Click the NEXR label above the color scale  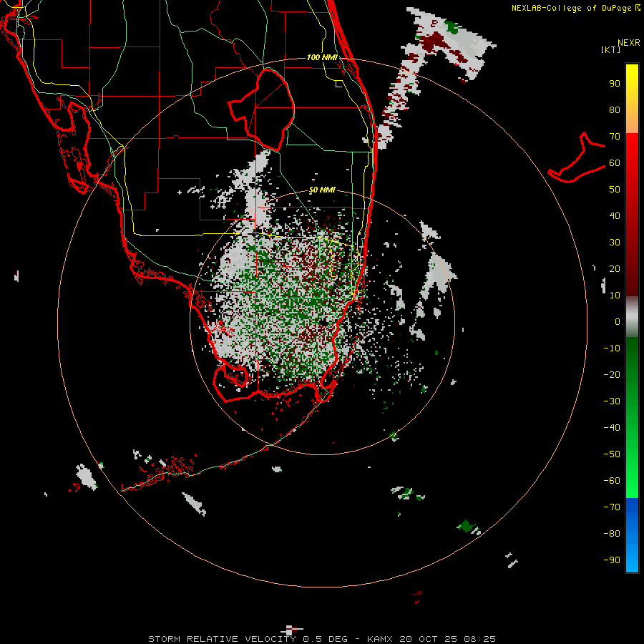628,43
